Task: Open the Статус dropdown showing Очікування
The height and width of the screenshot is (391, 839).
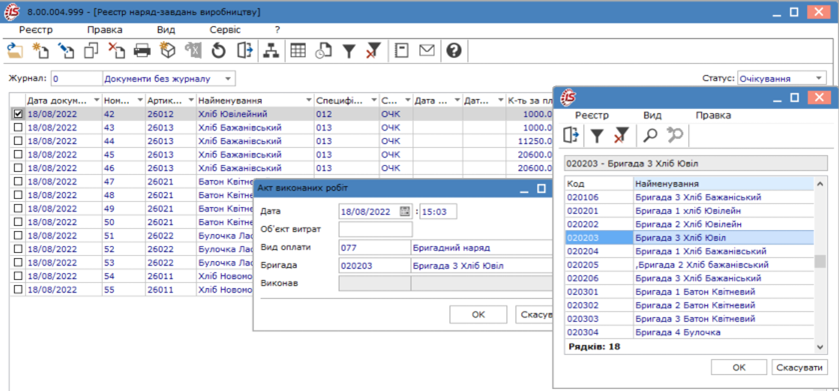Action: pos(818,79)
